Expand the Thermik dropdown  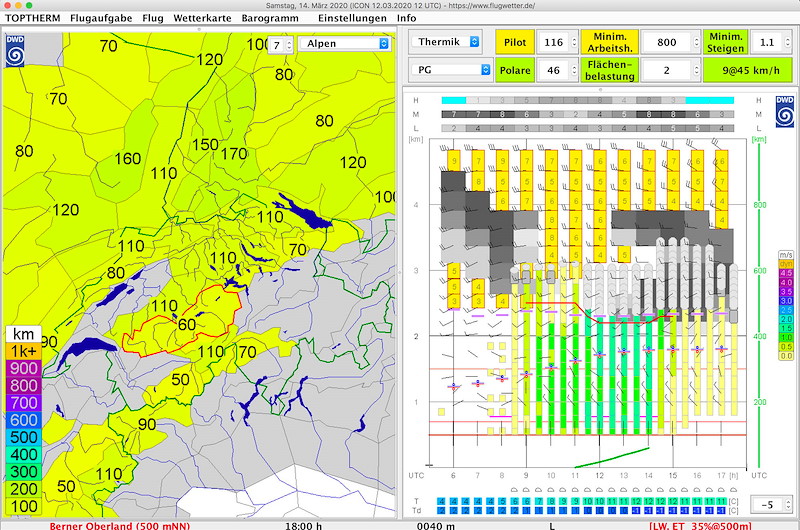[x=446, y=42]
